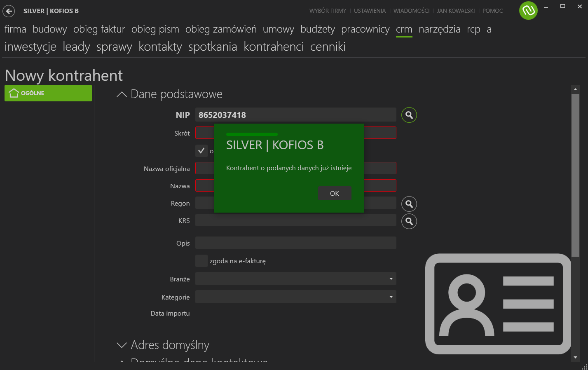
Task: Click the window resize grip icon
Action: 584,366
